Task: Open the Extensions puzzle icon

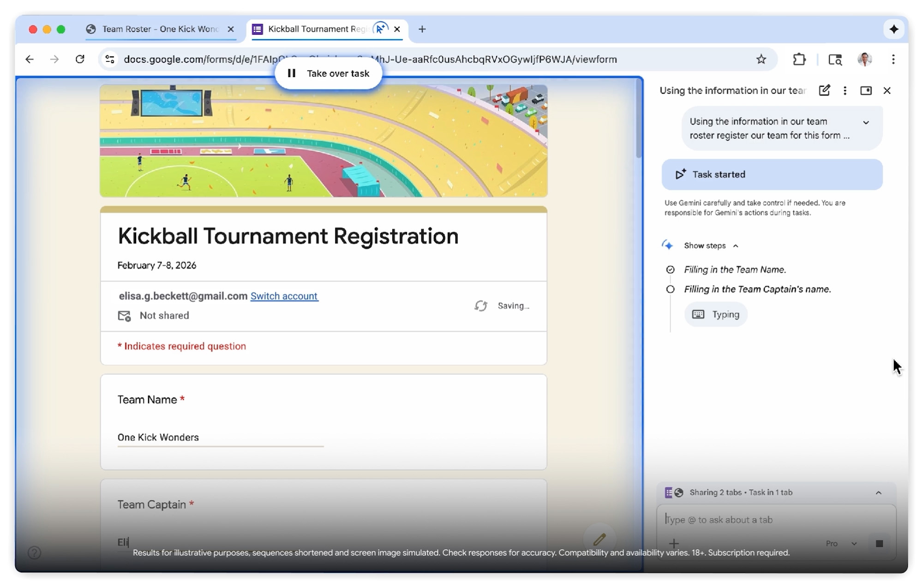Action: (x=799, y=59)
